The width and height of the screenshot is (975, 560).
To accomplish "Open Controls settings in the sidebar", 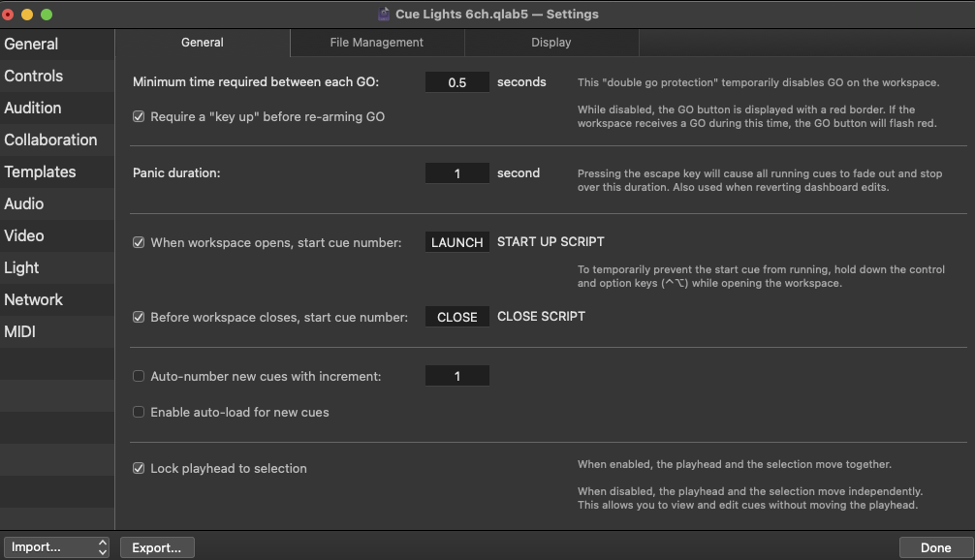I will click(34, 76).
